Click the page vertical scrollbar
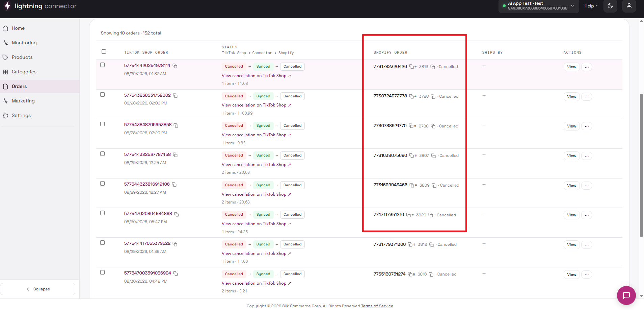The image size is (644, 310). pos(641,165)
